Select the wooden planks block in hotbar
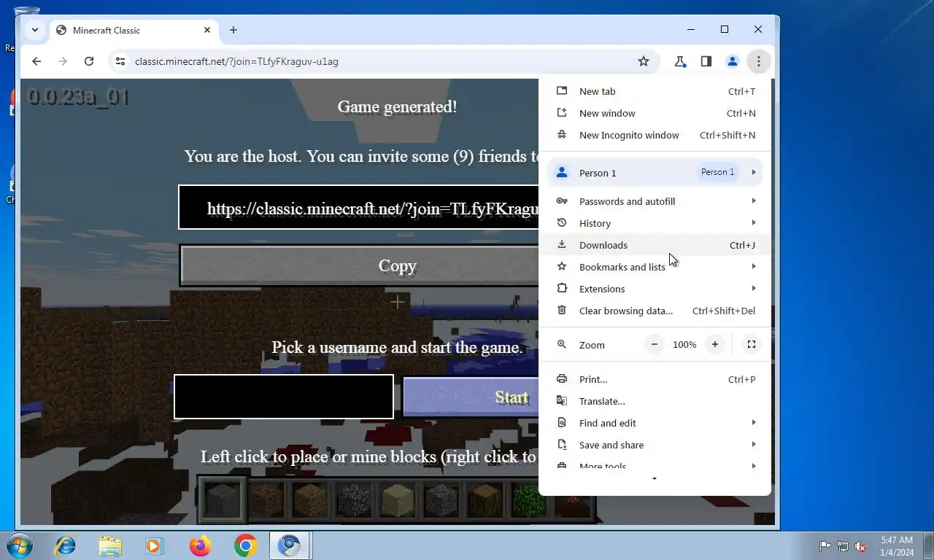934x560 pixels. pos(310,500)
